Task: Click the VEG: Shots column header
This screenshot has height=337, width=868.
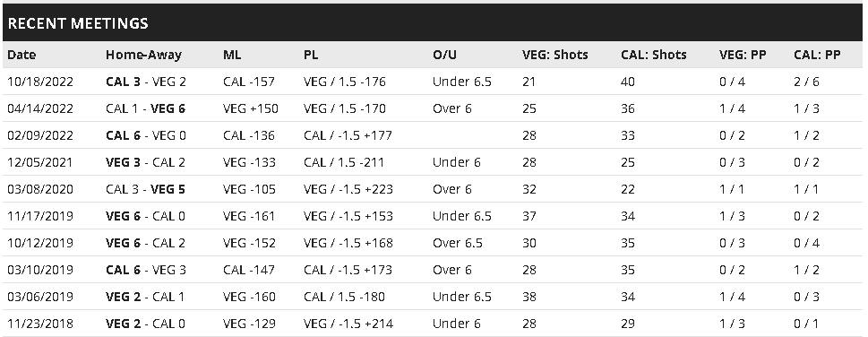Action: 554,55
